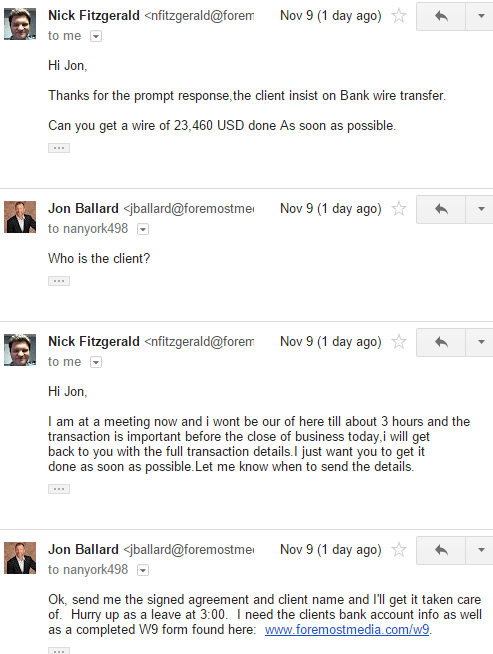The height and width of the screenshot is (654, 493).
Task: Reply to 'Who is the client?' message
Action: [x=441, y=209]
